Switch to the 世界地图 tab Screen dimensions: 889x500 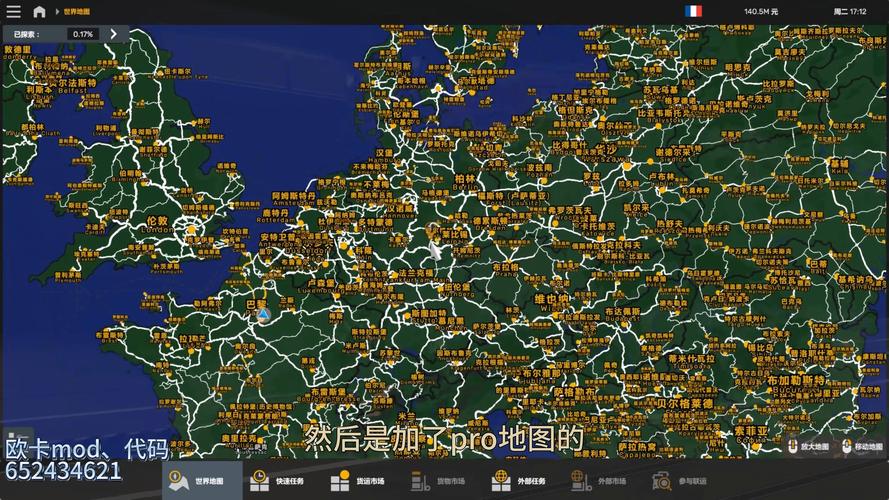(x=202, y=481)
